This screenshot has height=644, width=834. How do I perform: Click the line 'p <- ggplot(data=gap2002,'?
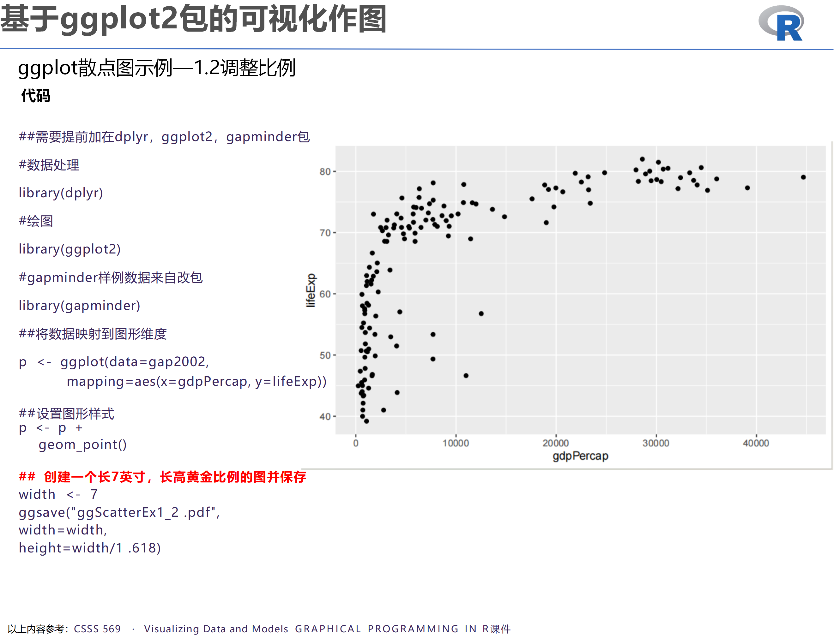click(x=114, y=362)
